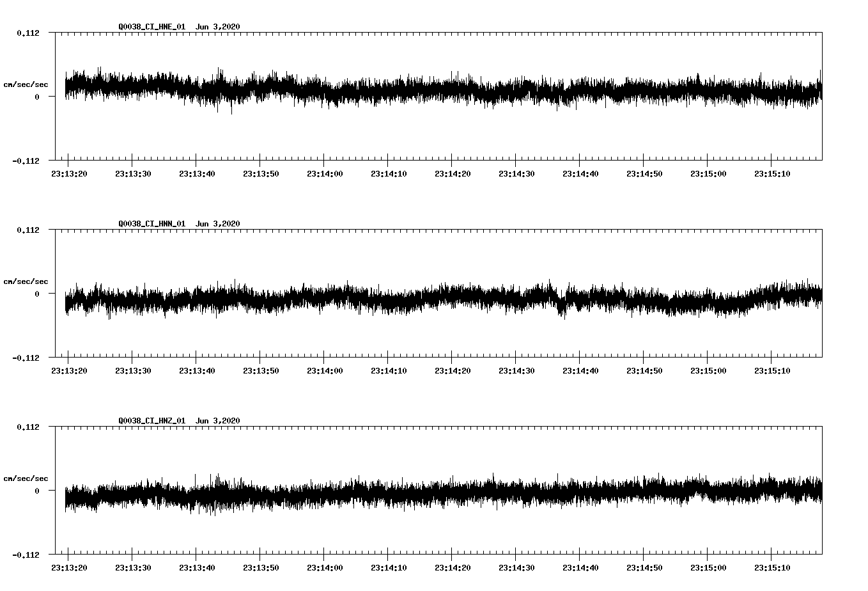Pick the 23:13:30 timestamp on HNZ axis
The height and width of the screenshot is (591, 868).
click(x=133, y=568)
